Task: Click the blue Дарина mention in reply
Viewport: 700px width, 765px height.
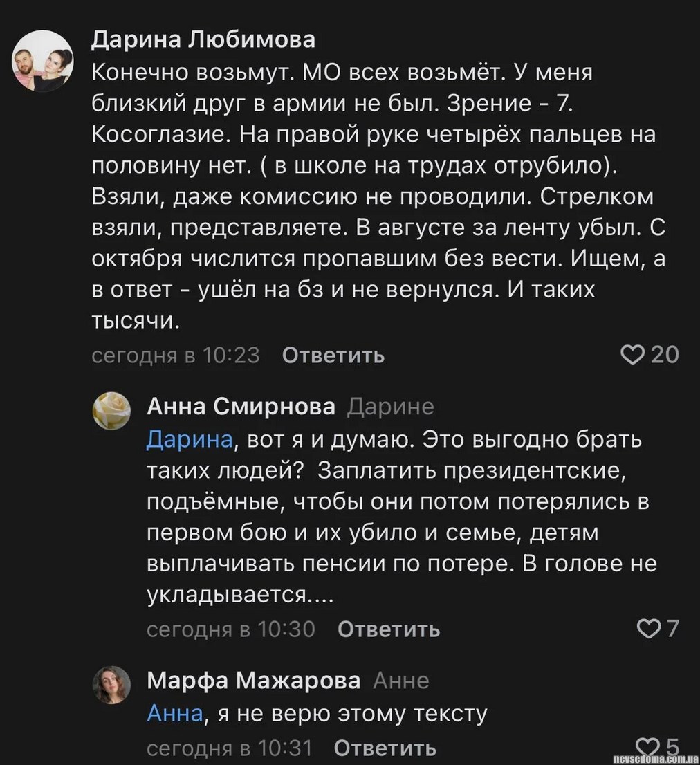Action: (x=189, y=440)
